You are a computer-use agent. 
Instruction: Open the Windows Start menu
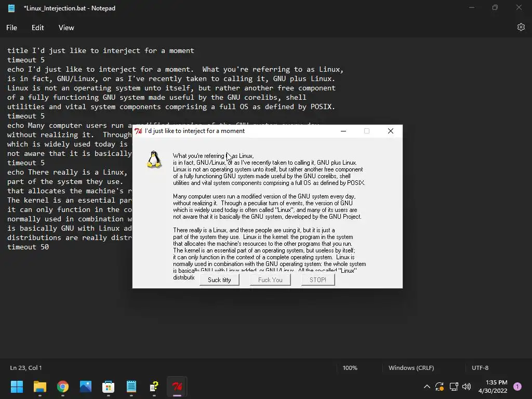click(x=17, y=387)
